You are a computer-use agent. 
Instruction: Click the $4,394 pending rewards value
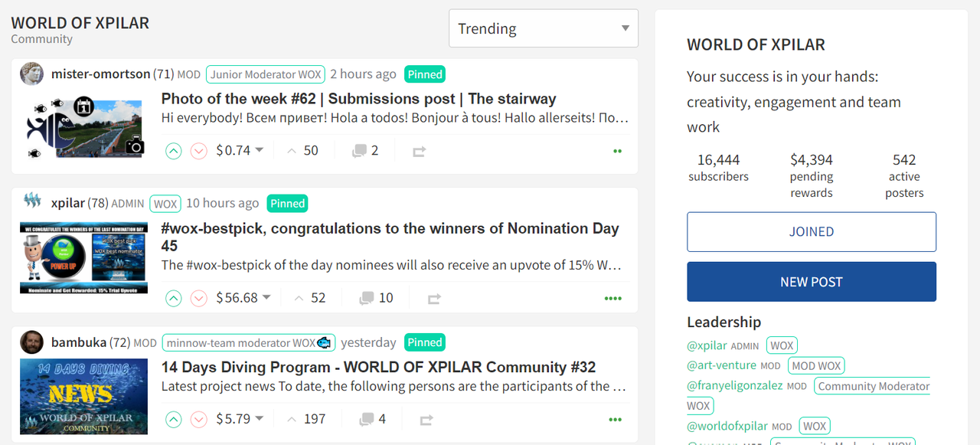pos(812,160)
